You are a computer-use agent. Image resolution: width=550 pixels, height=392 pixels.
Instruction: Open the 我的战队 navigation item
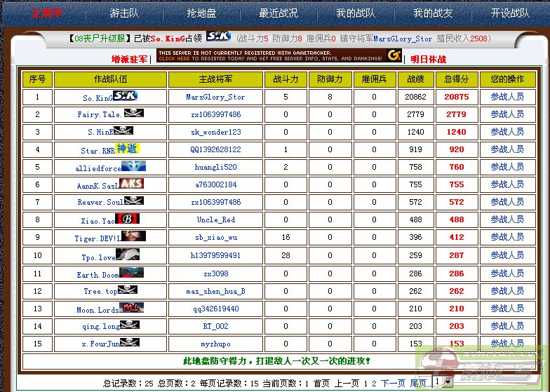[x=356, y=13]
